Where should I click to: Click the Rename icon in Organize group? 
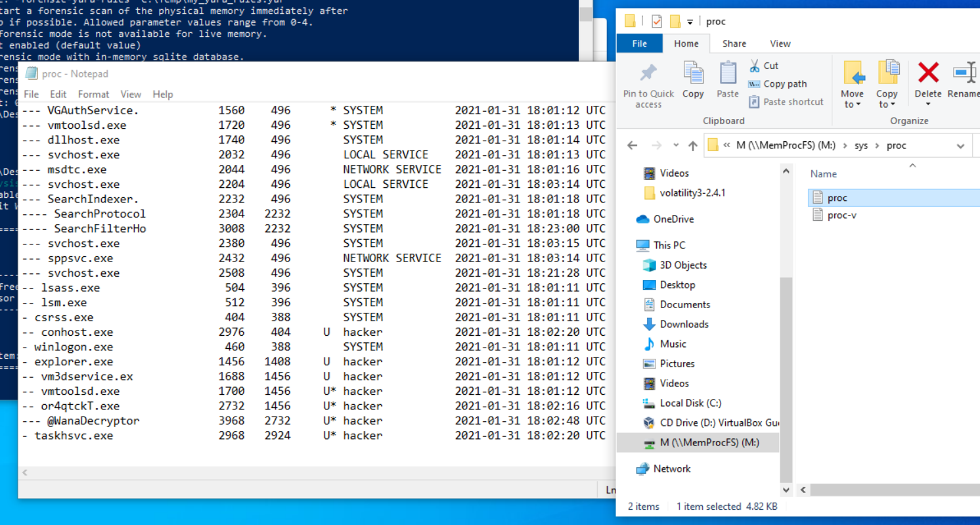(x=964, y=72)
